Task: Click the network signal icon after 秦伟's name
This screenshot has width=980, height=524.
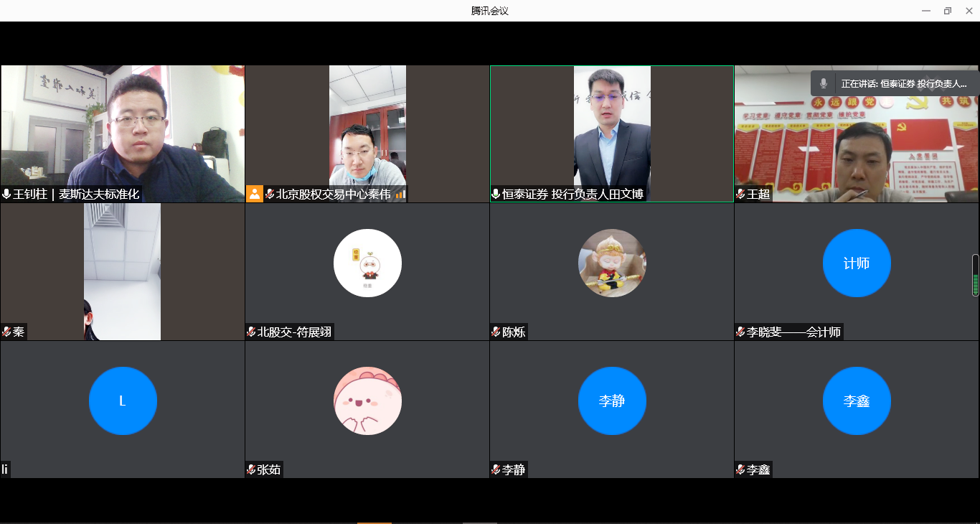Action: coord(400,195)
